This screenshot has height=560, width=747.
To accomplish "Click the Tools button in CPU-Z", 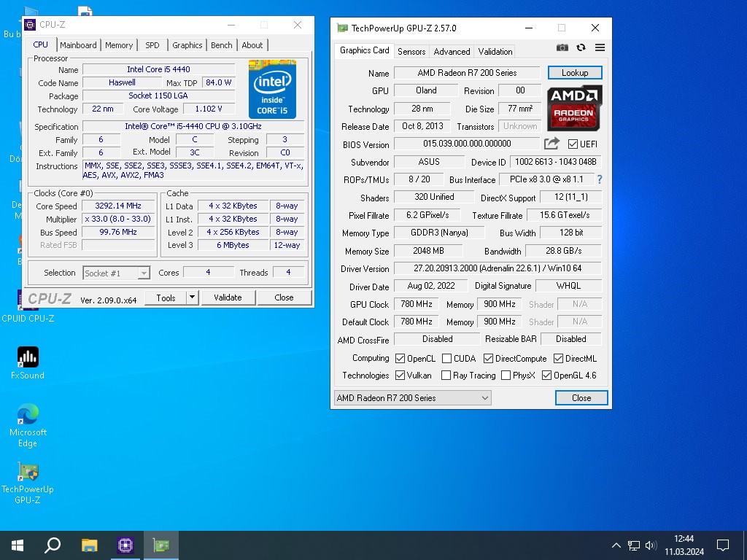I will click(x=166, y=297).
